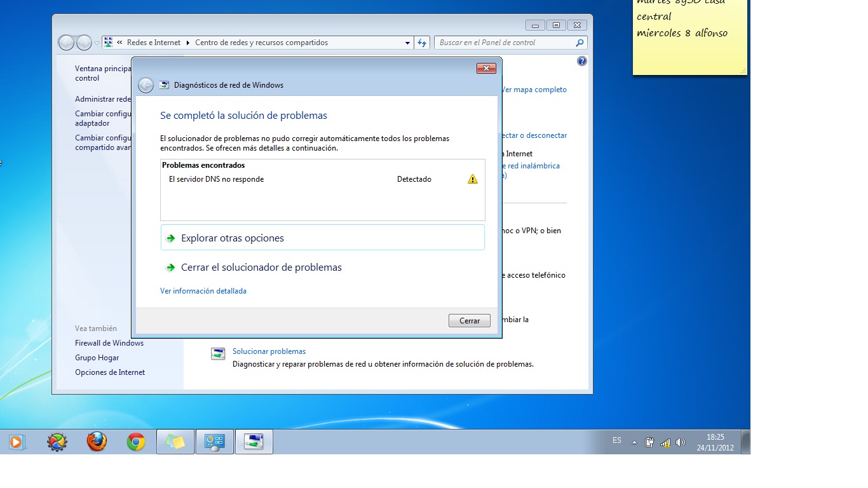
Task: Select 'Explorar otras opciones'
Action: [x=232, y=238]
